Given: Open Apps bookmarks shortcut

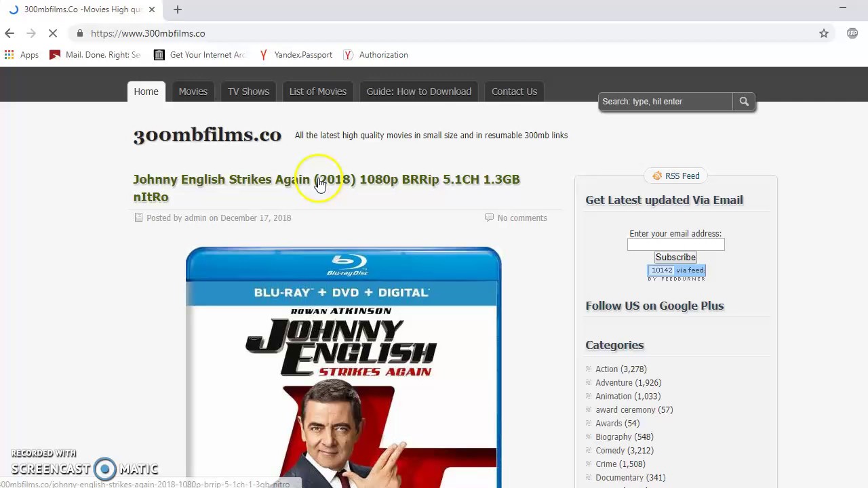Looking at the screenshot, I should click(x=22, y=55).
